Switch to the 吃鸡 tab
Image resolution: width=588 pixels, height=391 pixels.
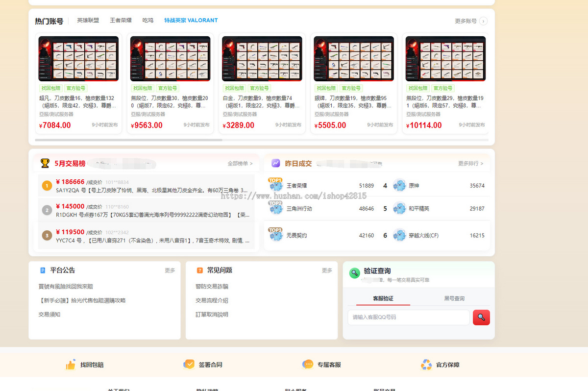[x=148, y=21]
